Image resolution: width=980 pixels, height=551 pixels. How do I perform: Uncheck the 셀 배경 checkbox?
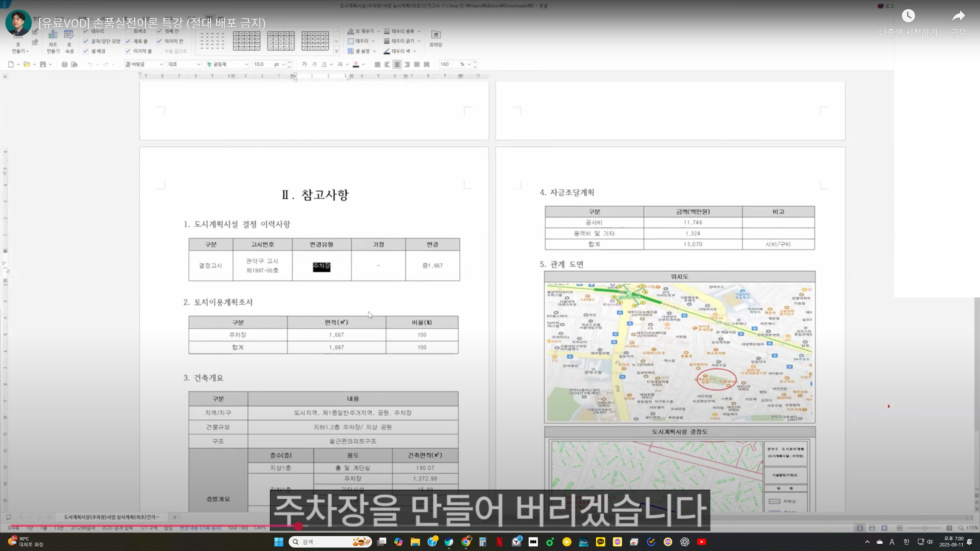point(86,51)
